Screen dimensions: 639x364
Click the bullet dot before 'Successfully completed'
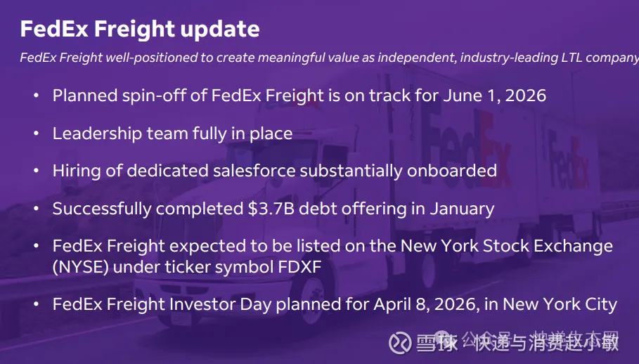coord(36,209)
